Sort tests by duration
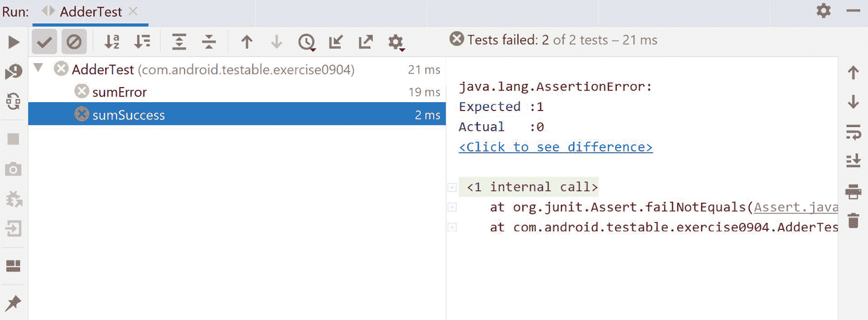The width and height of the screenshot is (868, 320). click(x=142, y=42)
